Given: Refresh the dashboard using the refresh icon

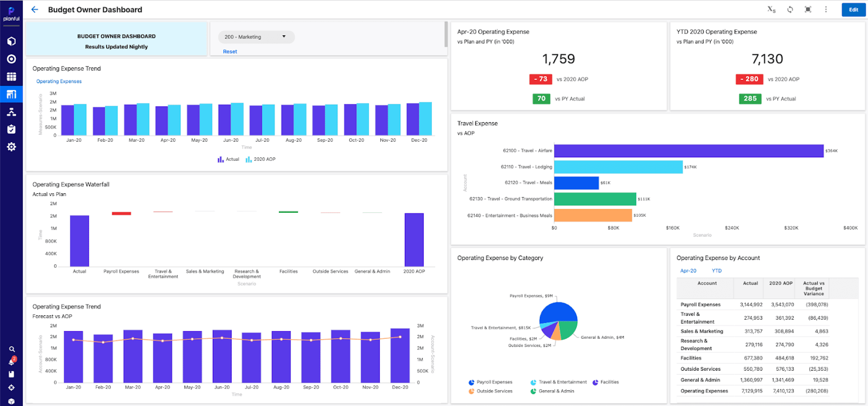Looking at the screenshot, I should coord(790,10).
